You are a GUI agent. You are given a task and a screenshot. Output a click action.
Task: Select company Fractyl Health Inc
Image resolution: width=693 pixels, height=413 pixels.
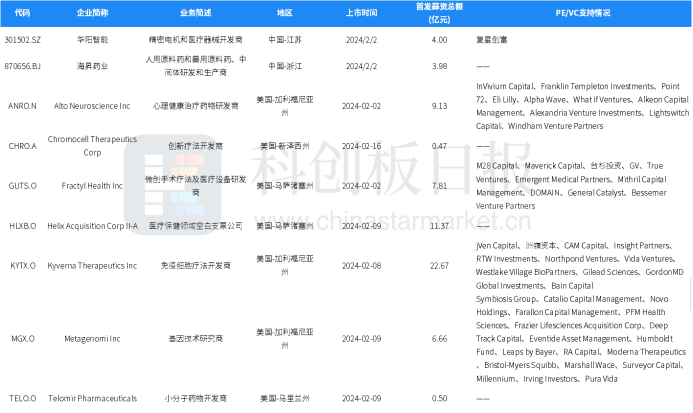(92, 186)
